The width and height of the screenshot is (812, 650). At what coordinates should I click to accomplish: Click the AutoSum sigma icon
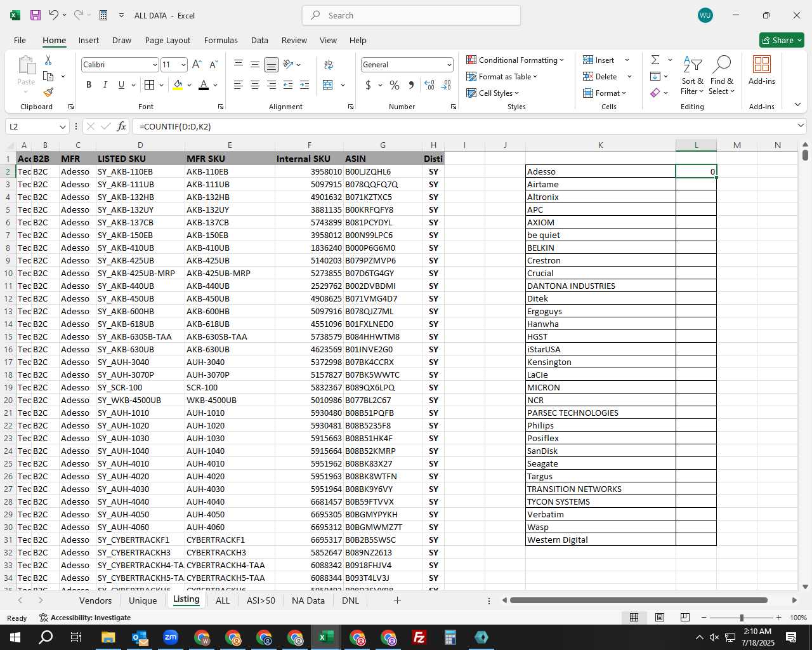[655, 60]
